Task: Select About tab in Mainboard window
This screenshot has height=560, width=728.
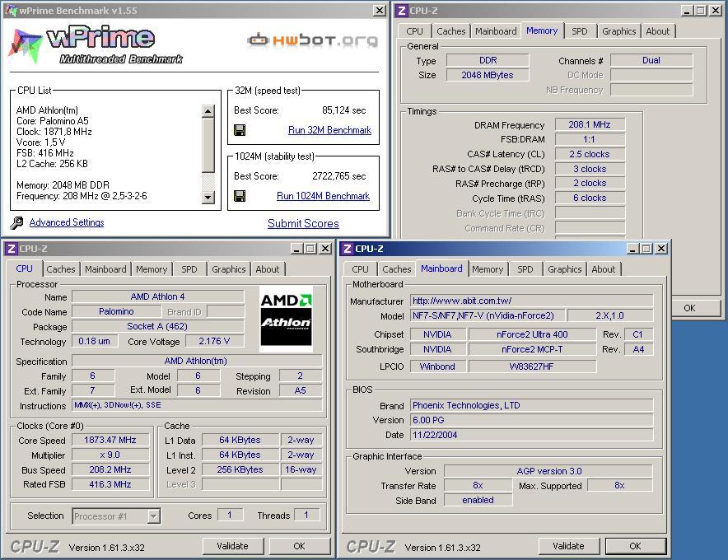Action: (x=603, y=269)
